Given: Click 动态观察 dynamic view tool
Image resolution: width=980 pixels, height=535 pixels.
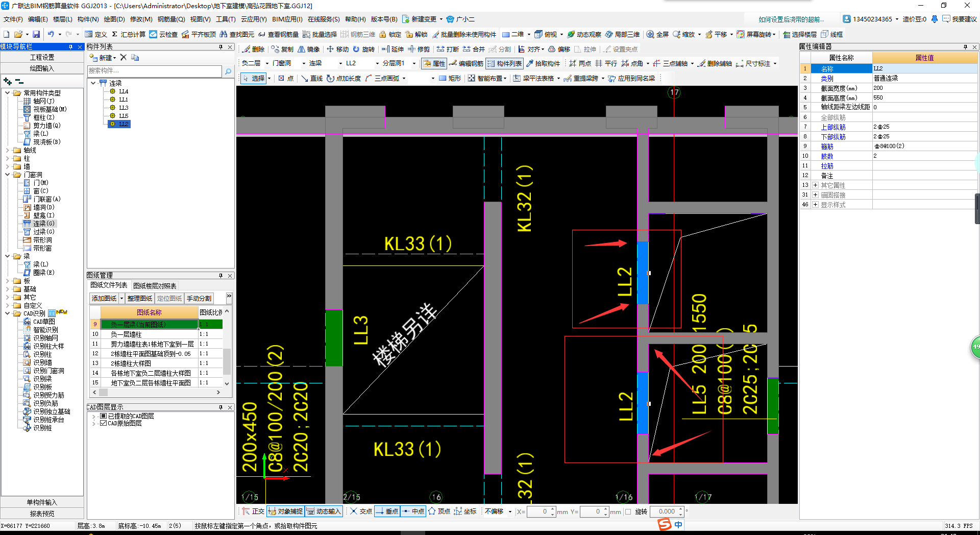Looking at the screenshot, I should 584,34.
